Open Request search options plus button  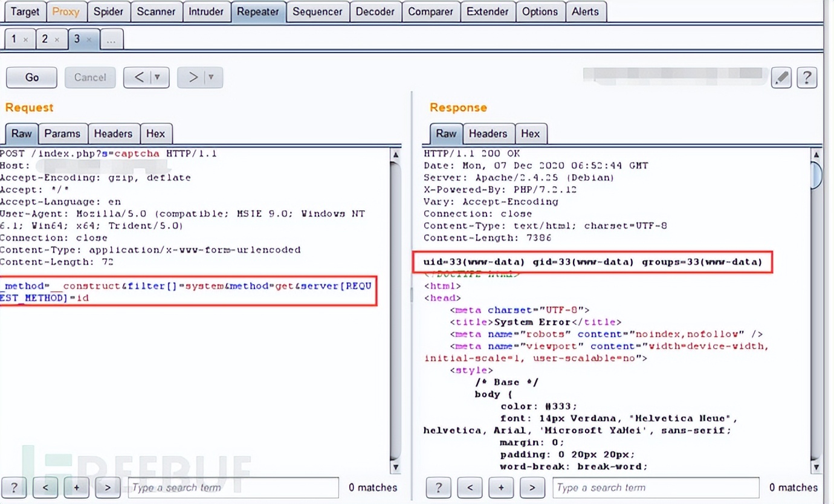tap(77, 488)
